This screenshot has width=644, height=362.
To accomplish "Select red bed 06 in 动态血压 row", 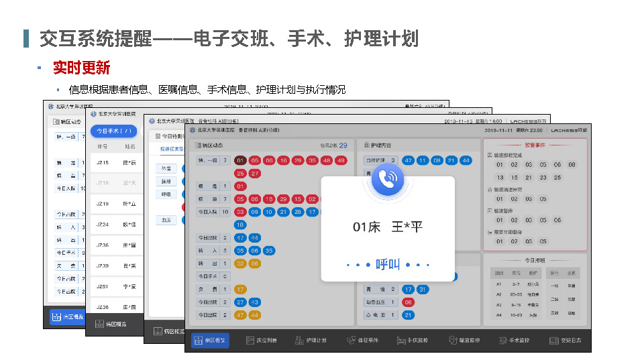I will (408, 302).
